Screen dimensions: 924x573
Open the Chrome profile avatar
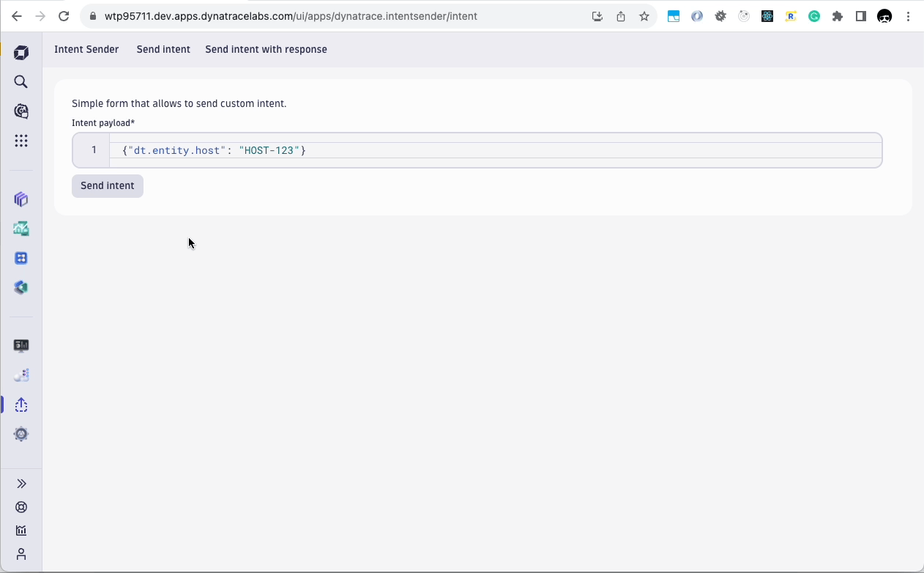click(884, 16)
